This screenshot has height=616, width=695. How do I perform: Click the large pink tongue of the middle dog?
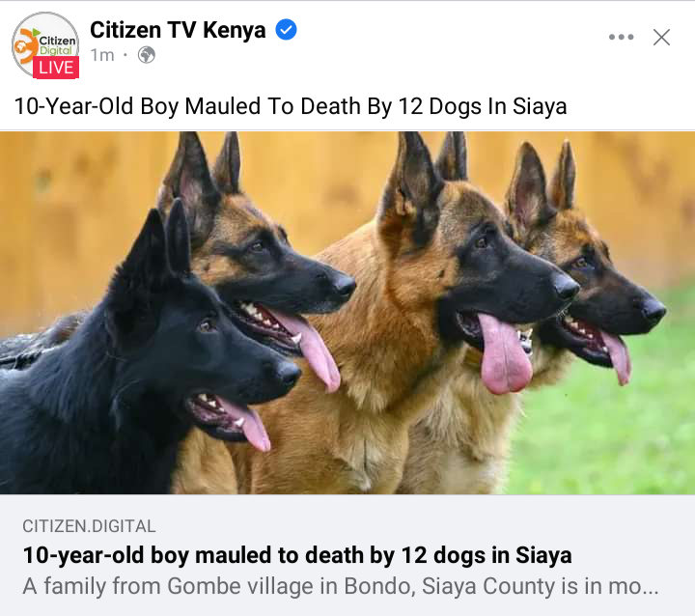point(505,354)
